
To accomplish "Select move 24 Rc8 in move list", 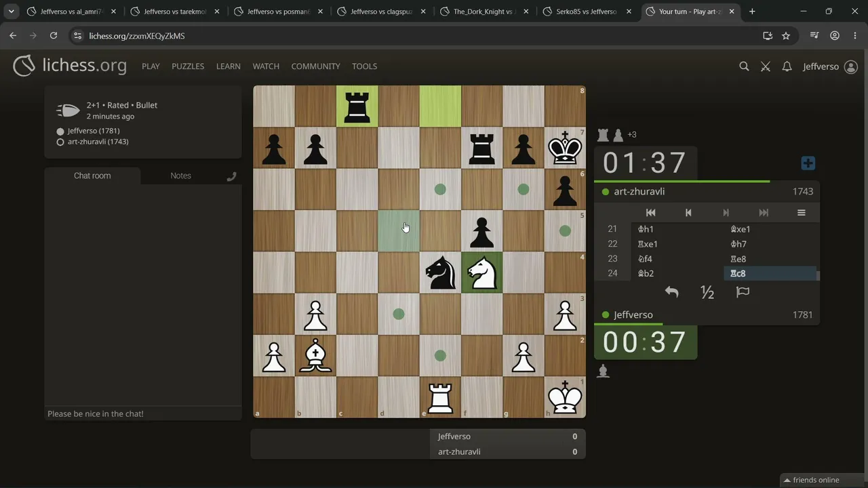I will click(770, 274).
